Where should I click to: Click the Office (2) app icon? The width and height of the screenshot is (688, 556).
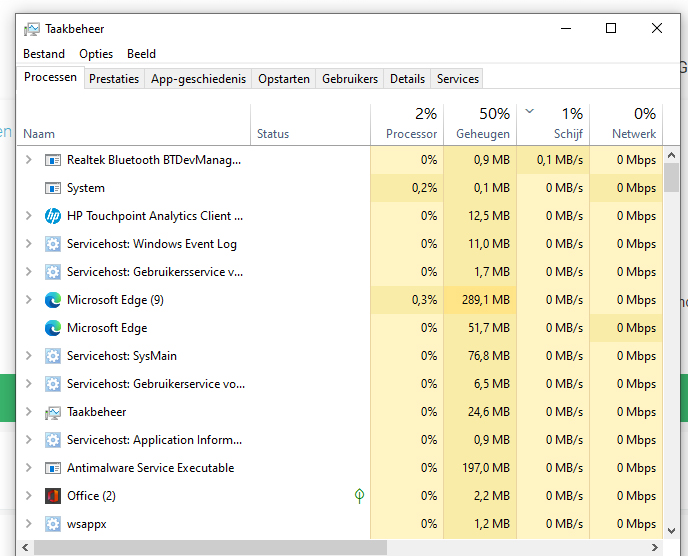point(53,496)
